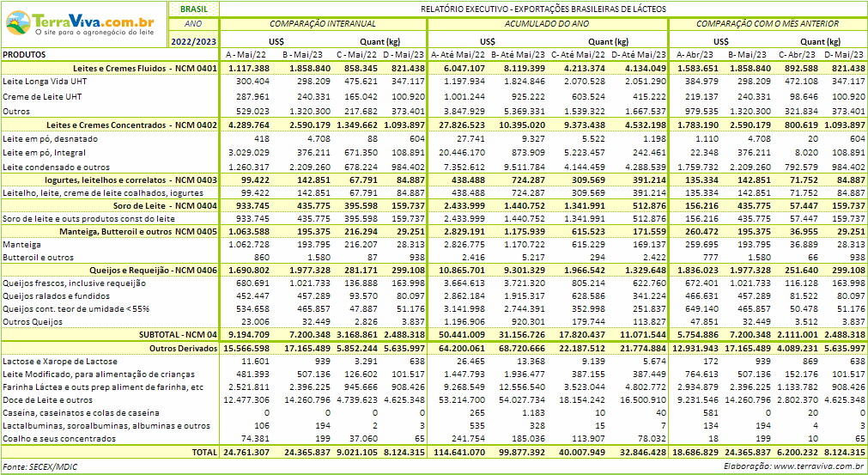This screenshot has width=868, height=475.
Task: Select the SUBTOTAL - NCM 04 row label
Action: tap(178, 334)
